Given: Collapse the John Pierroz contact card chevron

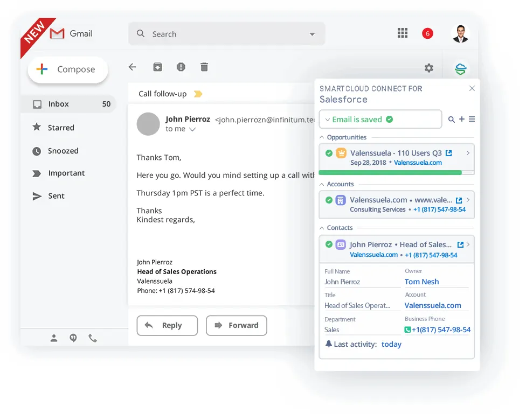Looking at the screenshot, I should point(468,244).
